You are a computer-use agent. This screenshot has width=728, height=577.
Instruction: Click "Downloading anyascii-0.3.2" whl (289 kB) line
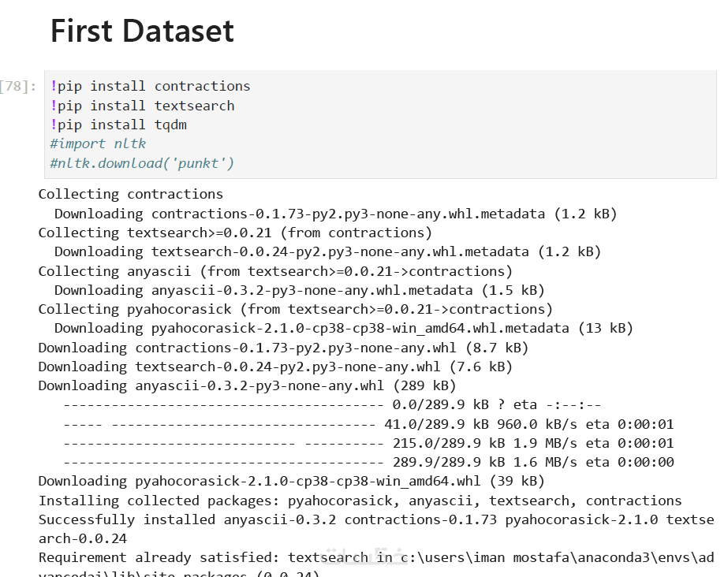247,385
